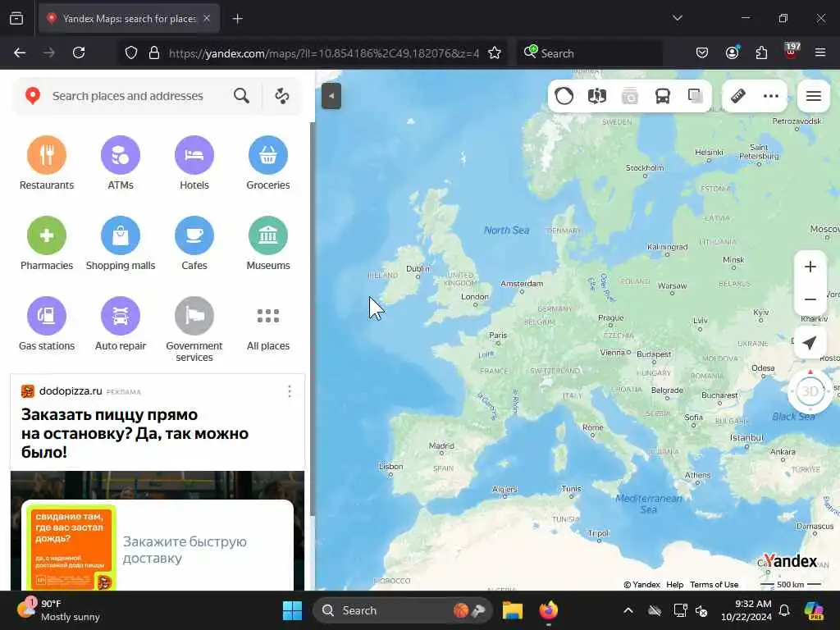This screenshot has height=630, width=840.
Task: Select the Gas stations category
Action: click(x=47, y=323)
